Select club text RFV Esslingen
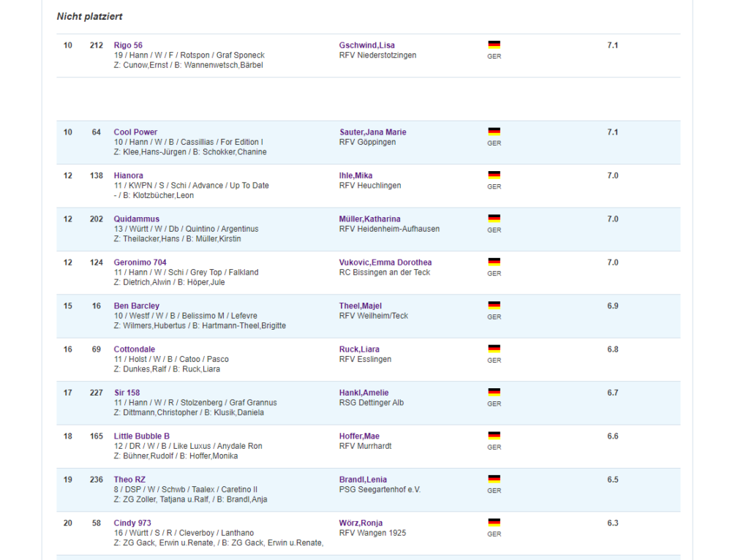749x560 pixels. tap(366, 360)
